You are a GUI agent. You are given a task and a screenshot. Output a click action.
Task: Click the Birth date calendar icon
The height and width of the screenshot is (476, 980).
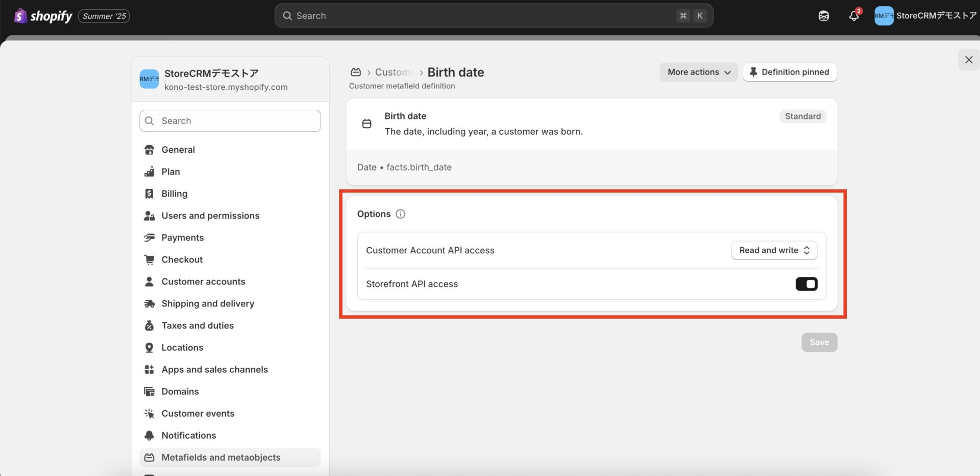[x=366, y=124]
